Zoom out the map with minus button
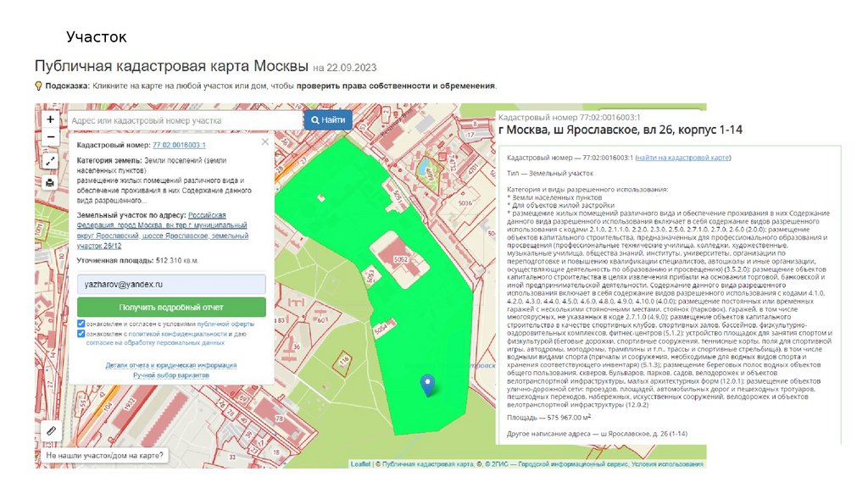 pyautogui.click(x=50, y=136)
